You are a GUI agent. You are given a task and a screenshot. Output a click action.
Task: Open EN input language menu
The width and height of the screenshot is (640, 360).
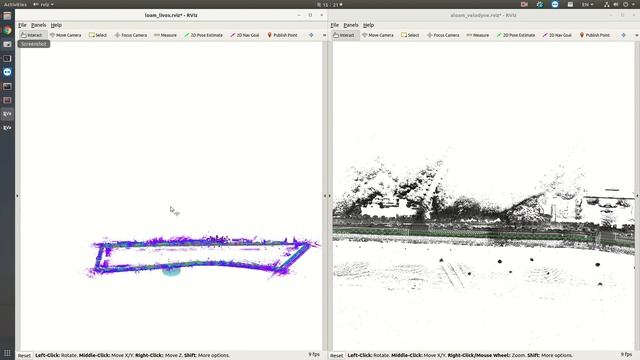[588, 4]
